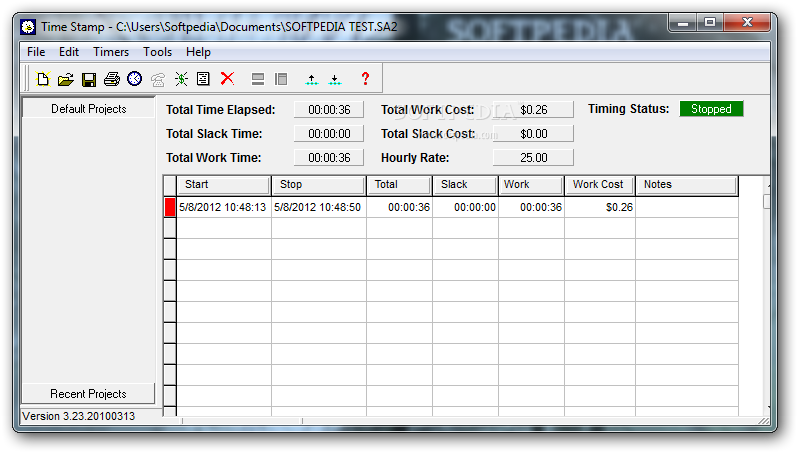The image size is (798, 453).
Task: Select the first row Work cell 00:00:36
Action: point(531,207)
